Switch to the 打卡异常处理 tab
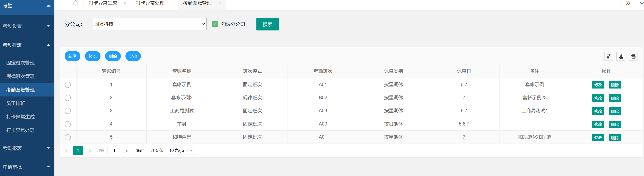Viewport: 644px width, 176px height. pos(150,3)
